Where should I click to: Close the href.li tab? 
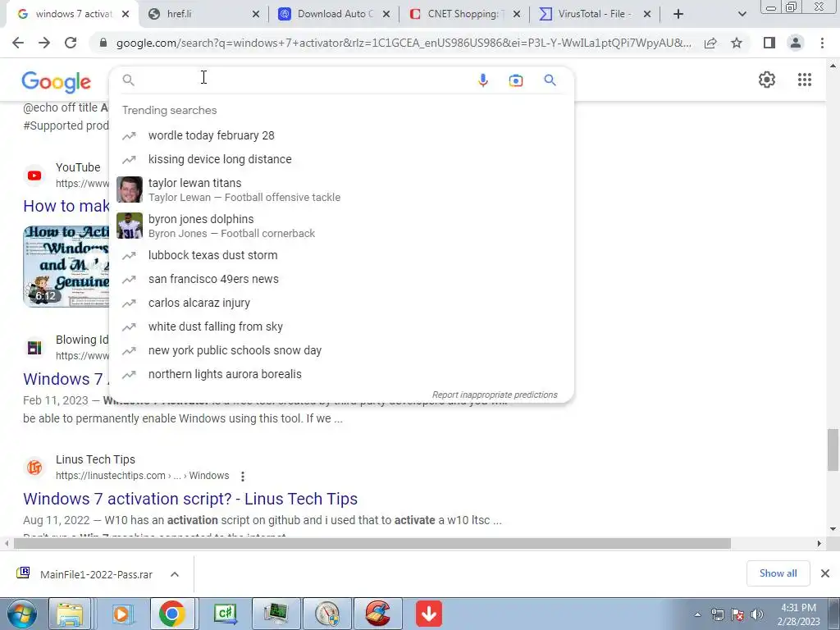tap(256, 15)
